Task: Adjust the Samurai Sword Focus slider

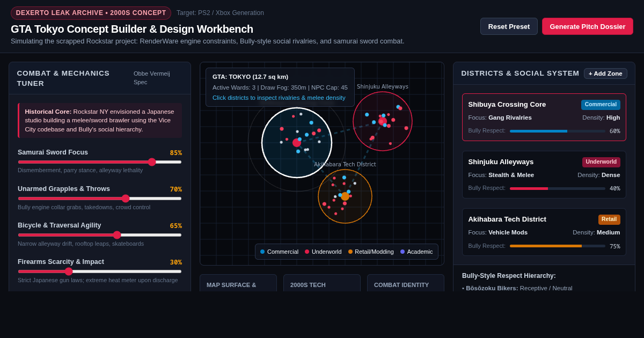Action: click(x=100, y=162)
